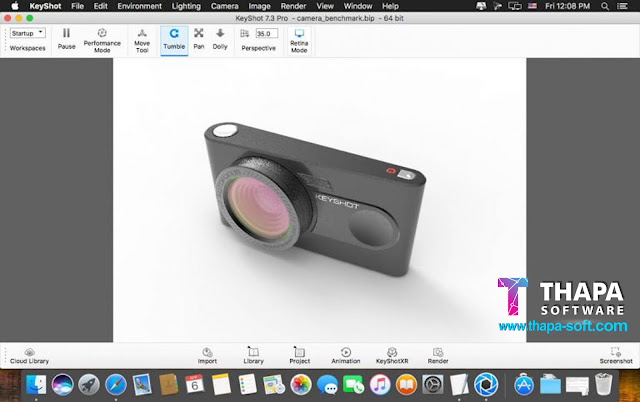Open the Camera menu
640x402 pixels.
coord(224,6)
